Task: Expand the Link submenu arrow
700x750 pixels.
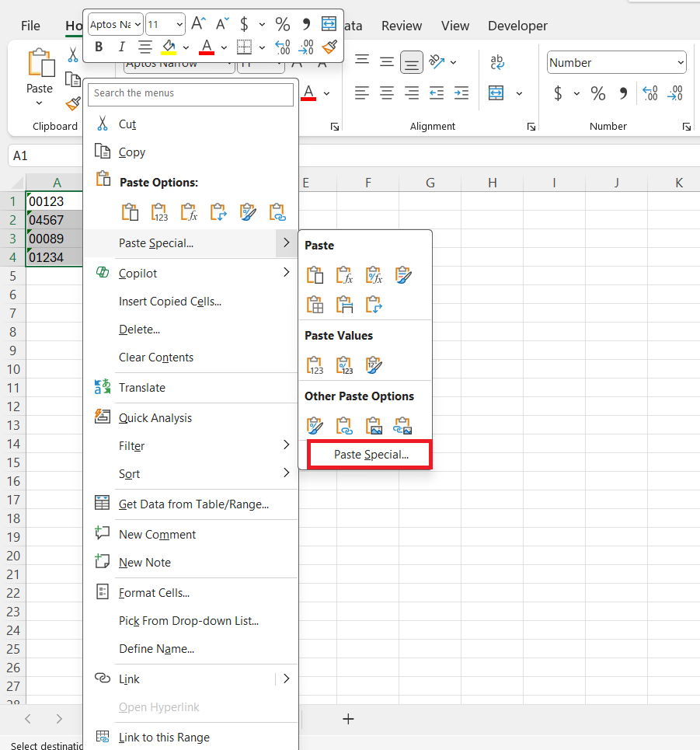Action: tap(286, 678)
